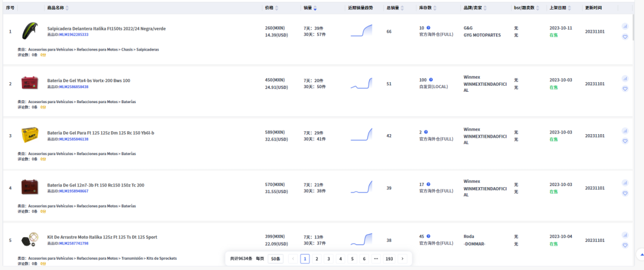The height and width of the screenshot is (270, 644).
Task: Sort by bsr/跟卖数 column
Action: point(538,8)
